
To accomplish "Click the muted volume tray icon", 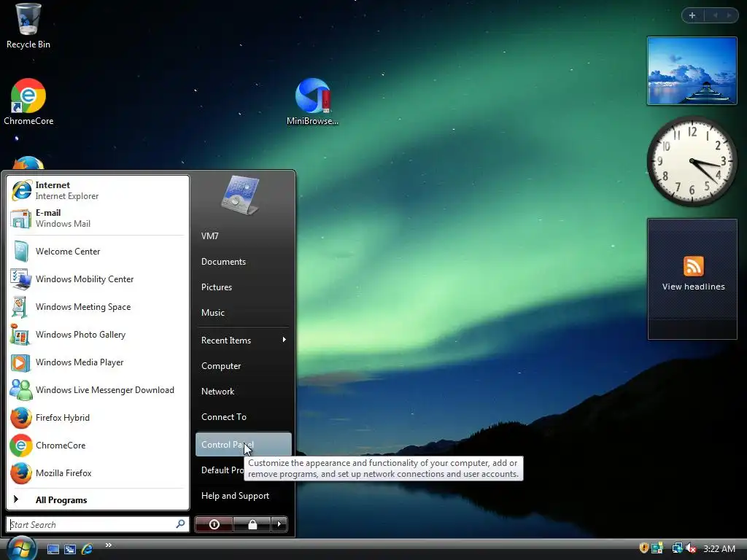I will pos(691,548).
